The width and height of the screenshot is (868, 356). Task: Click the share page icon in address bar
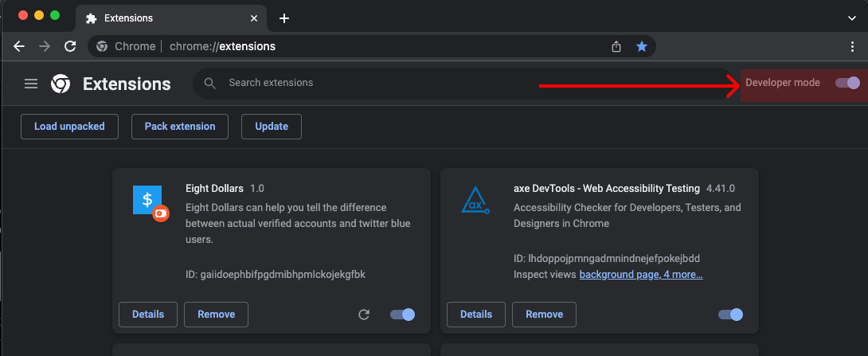pos(616,46)
